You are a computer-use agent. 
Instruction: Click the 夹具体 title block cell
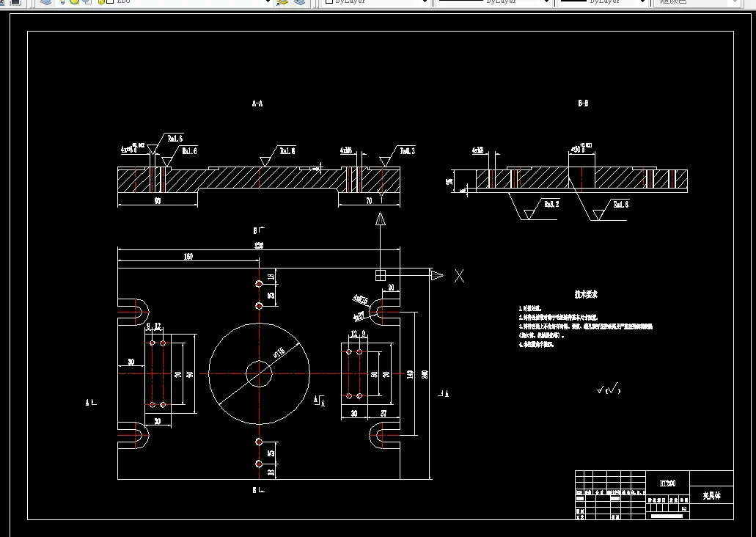coord(712,495)
